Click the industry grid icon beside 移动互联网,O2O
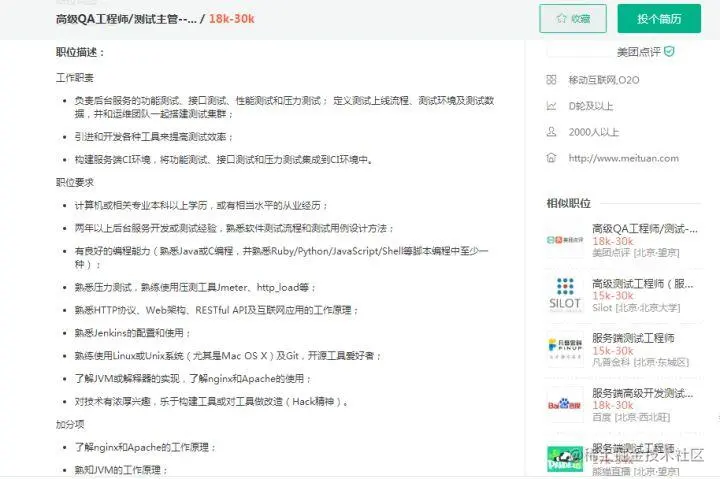 click(551, 80)
